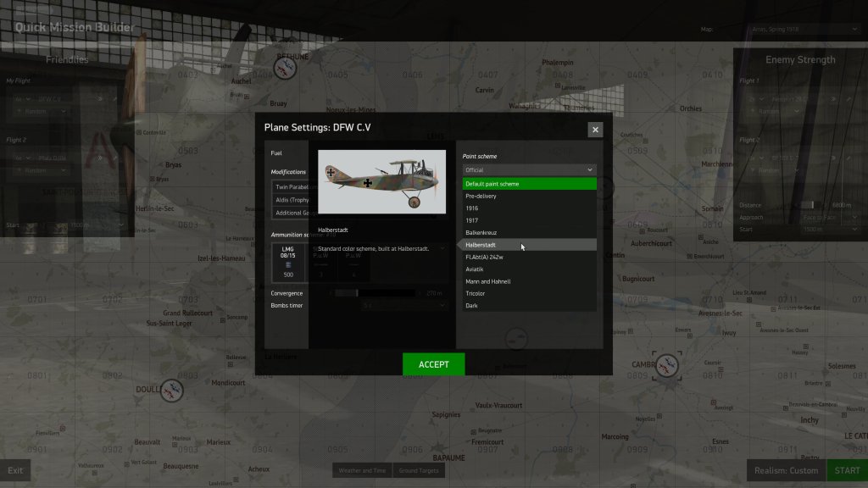Viewport: 868px width, 488px height.
Task: Click the green ACCEPT button
Action: 433,364
